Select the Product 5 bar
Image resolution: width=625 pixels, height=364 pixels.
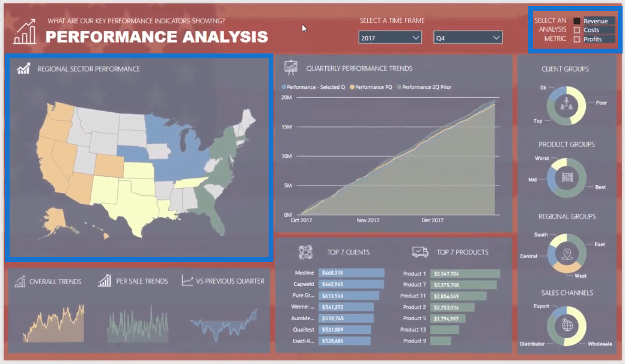pyautogui.click(x=448, y=318)
